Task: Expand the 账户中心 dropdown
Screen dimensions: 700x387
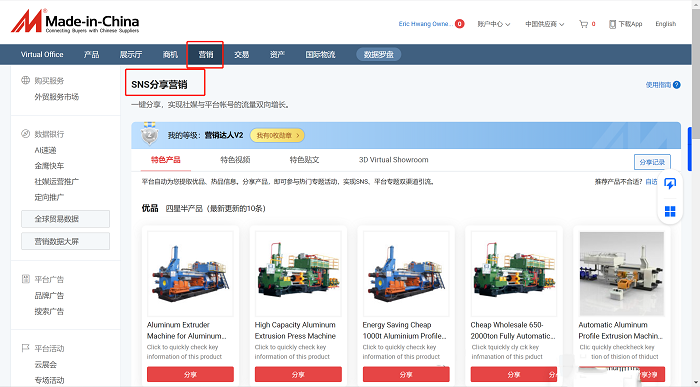Action: [493, 24]
